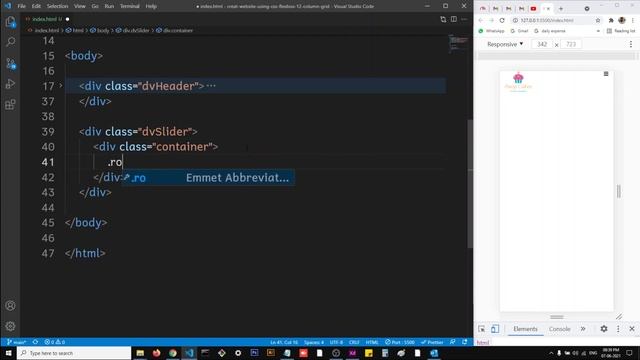Toggle the device toolbar in DevTools
Image resolution: width=640 pixels, height=360 pixels.
[495, 329]
